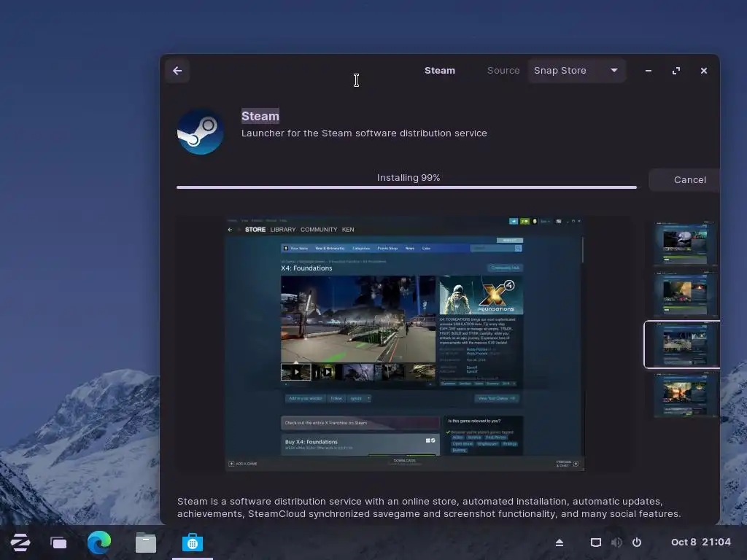Image resolution: width=747 pixels, height=560 pixels.
Task: Open the clock showing Oct 8 21:04
Action: click(701, 542)
